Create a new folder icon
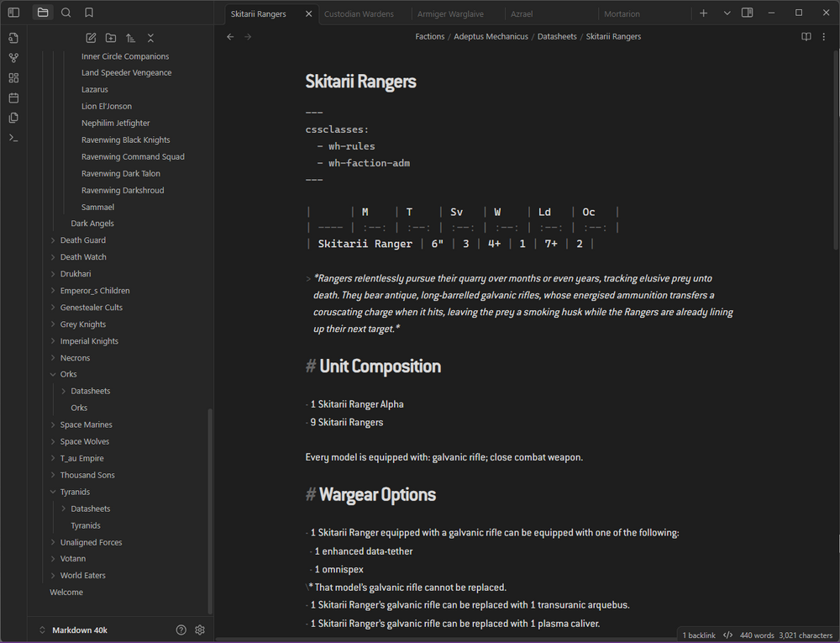 (x=111, y=38)
